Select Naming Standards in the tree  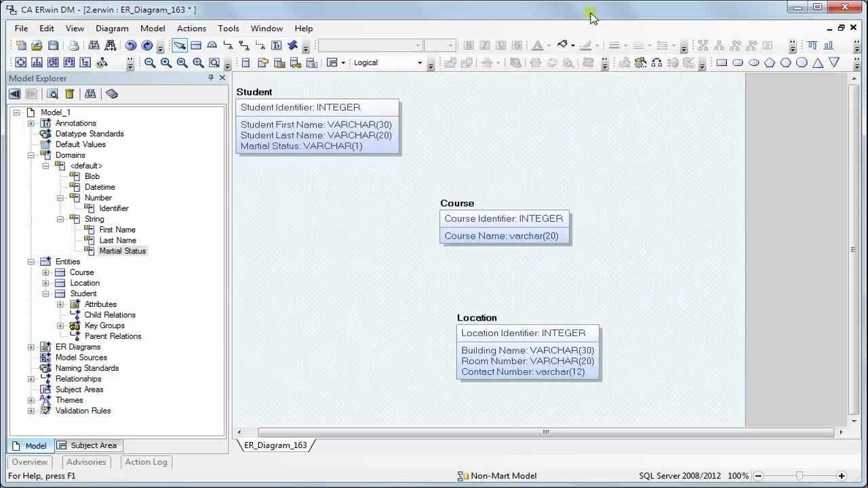point(87,368)
